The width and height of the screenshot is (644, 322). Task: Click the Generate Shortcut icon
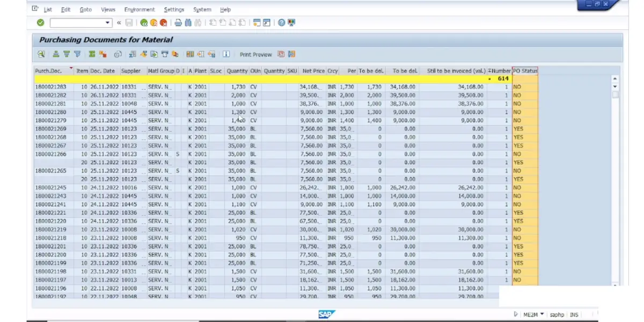click(266, 23)
